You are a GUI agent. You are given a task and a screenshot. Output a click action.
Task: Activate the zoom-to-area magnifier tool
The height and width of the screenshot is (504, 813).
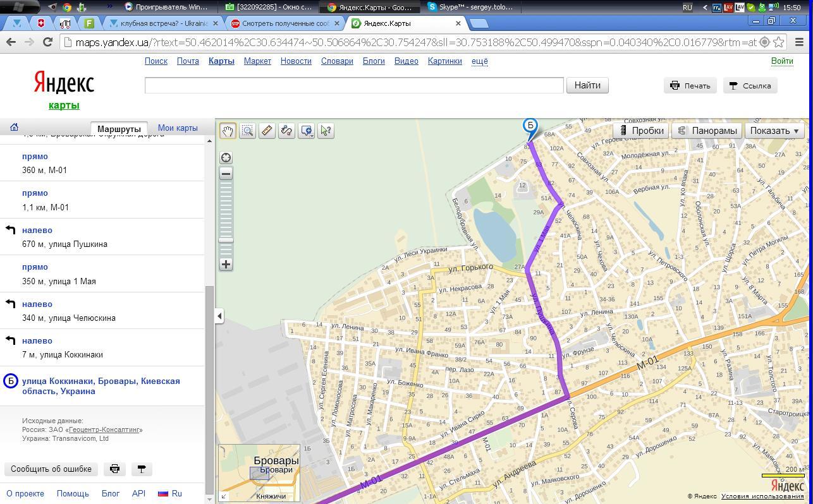pyautogui.click(x=247, y=131)
